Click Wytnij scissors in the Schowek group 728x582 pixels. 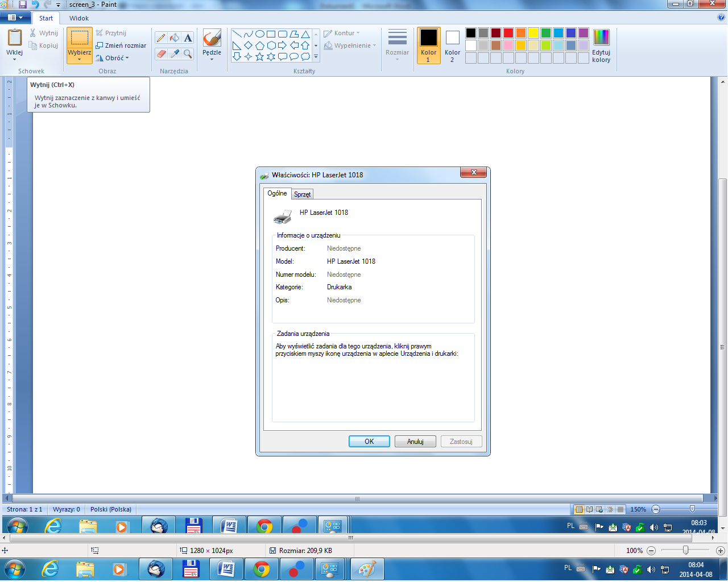click(x=44, y=33)
